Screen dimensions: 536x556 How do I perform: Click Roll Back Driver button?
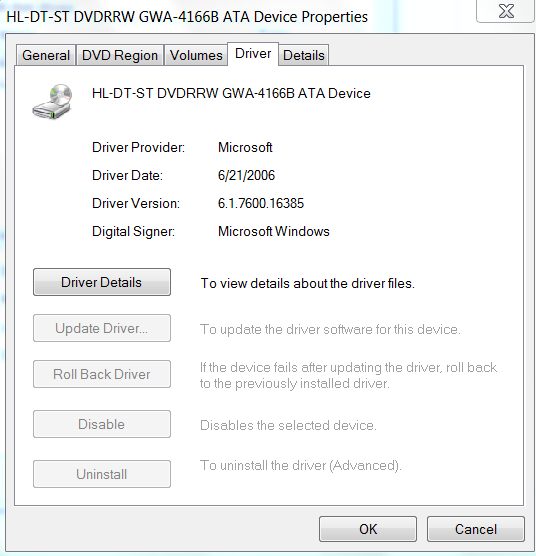pos(102,374)
